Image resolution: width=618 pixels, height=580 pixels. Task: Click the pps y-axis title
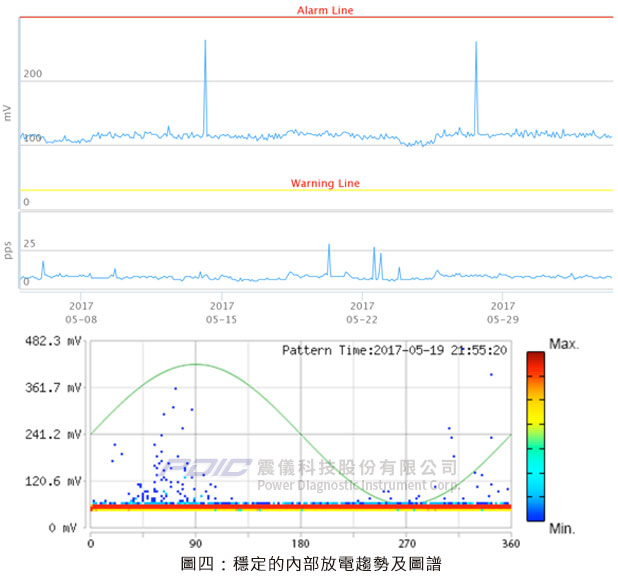pos(7,250)
